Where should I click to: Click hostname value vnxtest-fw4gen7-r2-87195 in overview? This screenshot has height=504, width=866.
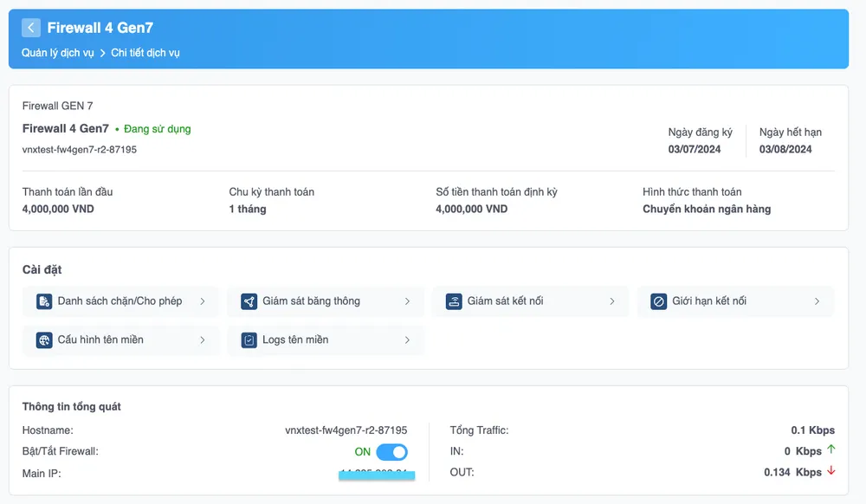coord(346,430)
